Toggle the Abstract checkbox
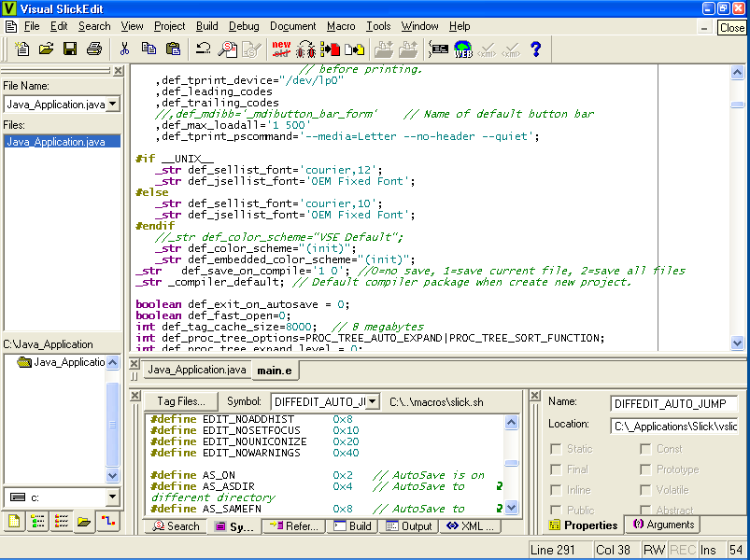This screenshot has width=750, height=560. [x=645, y=510]
